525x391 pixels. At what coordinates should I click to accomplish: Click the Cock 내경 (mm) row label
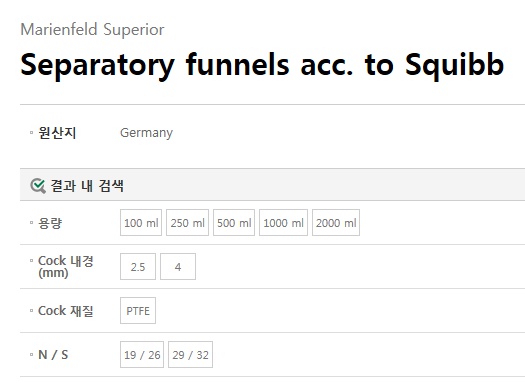coord(66,266)
